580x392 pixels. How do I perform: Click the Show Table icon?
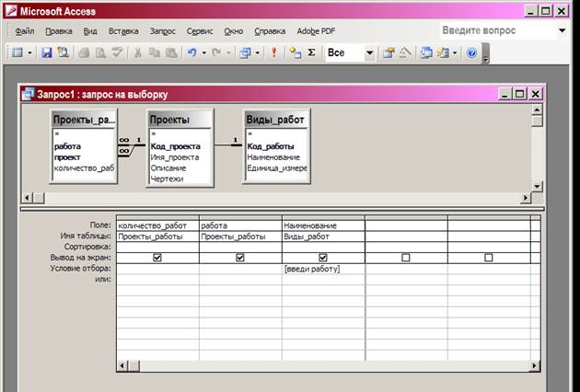point(295,52)
